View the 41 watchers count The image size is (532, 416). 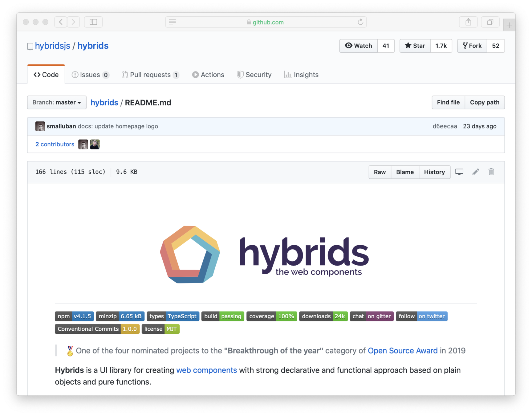tap(386, 46)
